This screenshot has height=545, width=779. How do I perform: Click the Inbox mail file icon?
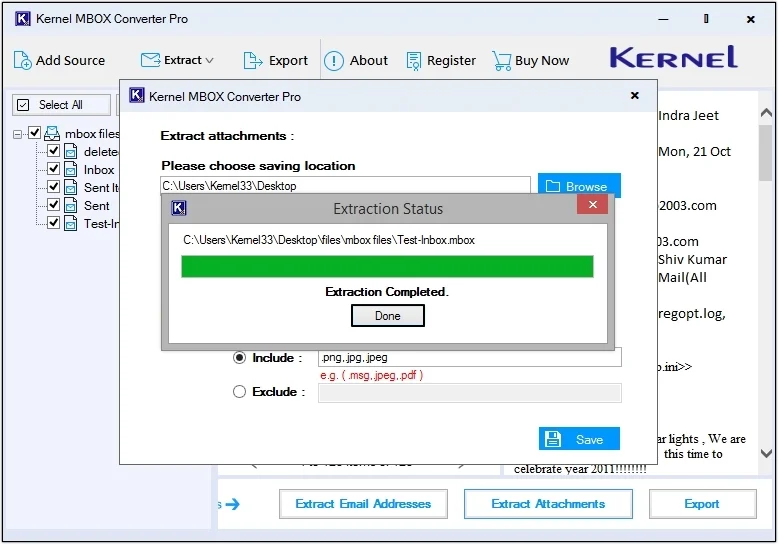pos(71,169)
